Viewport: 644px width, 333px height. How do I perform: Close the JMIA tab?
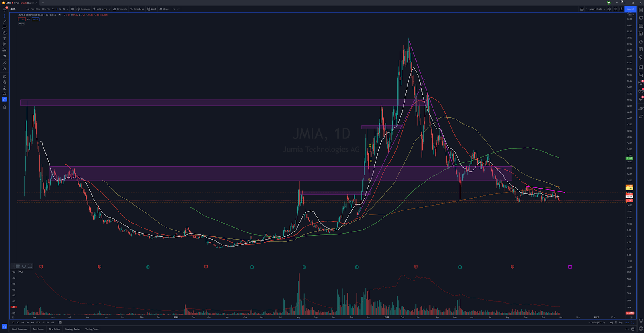pos(36,3)
